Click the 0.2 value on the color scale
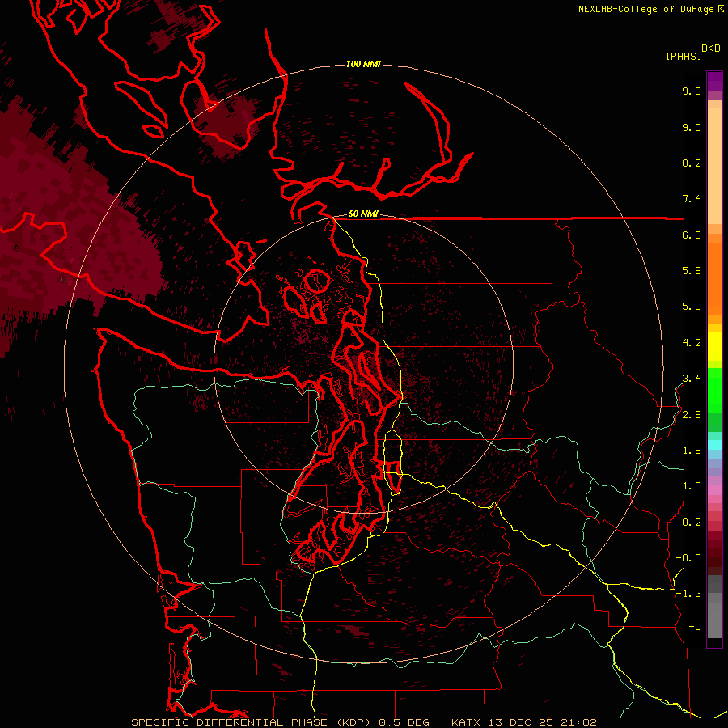Screen dimensions: 728x728 coord(692,523)
